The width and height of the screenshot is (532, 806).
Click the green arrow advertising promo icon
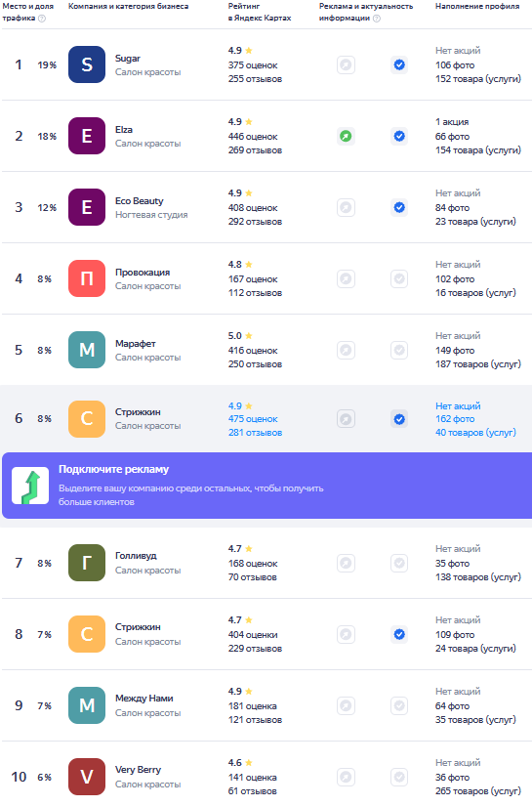pos(30,486)
